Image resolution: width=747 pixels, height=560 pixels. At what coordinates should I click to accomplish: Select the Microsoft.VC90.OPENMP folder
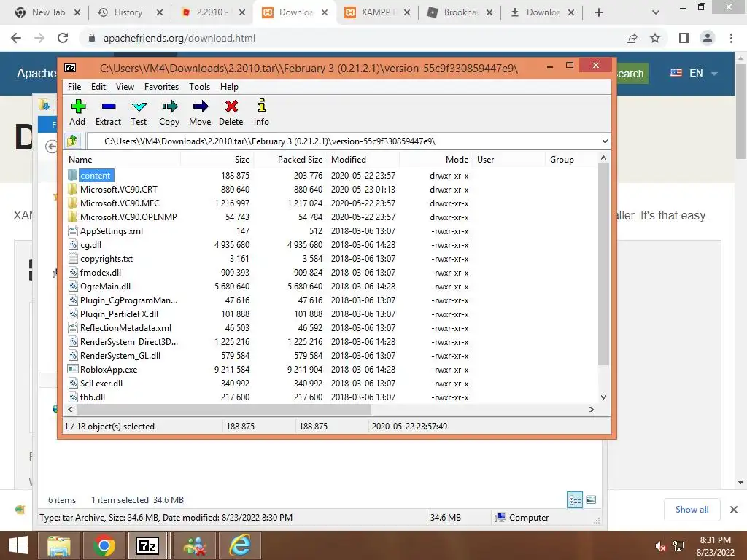tap(128, 217)
